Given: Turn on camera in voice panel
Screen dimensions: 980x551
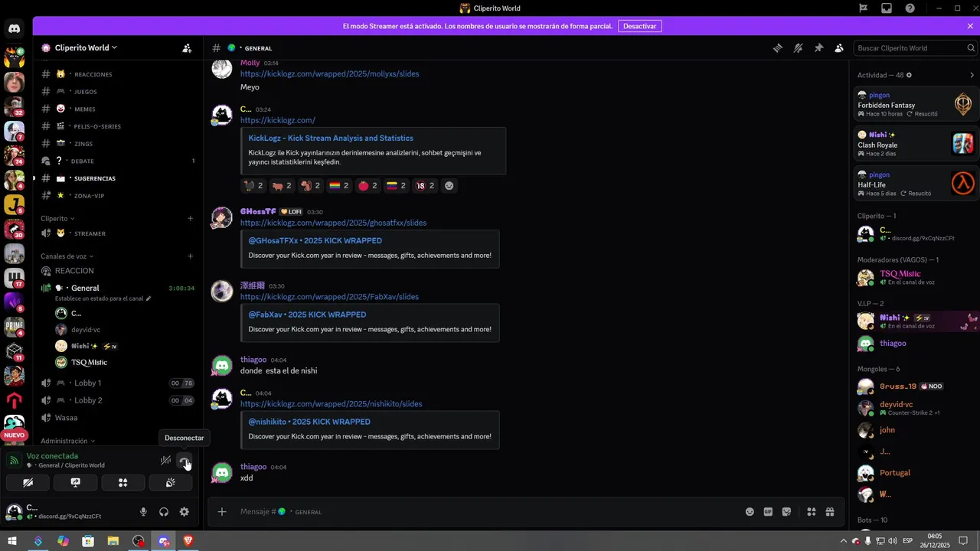Looking at the screenshot, I should [28, 483].
